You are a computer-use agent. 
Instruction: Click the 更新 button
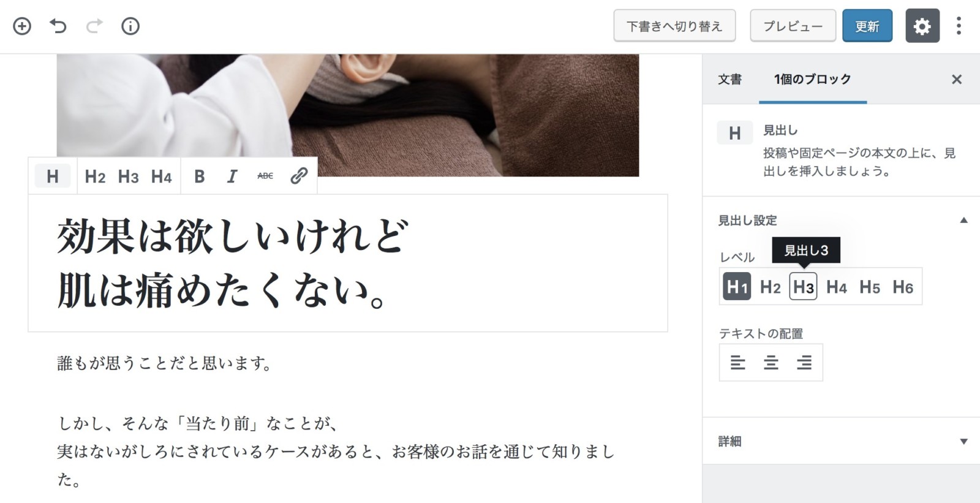[867, 26]
